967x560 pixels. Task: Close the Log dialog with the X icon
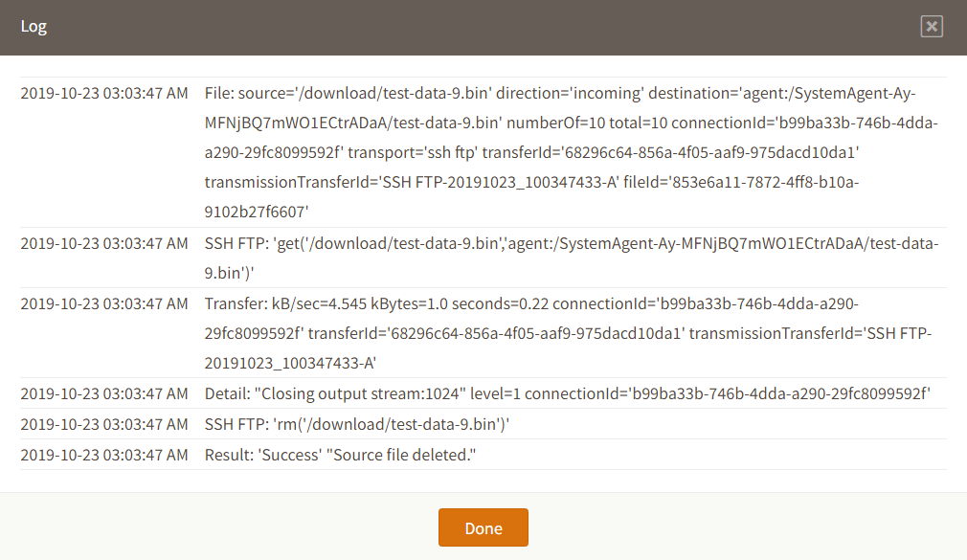coord(932,27)
